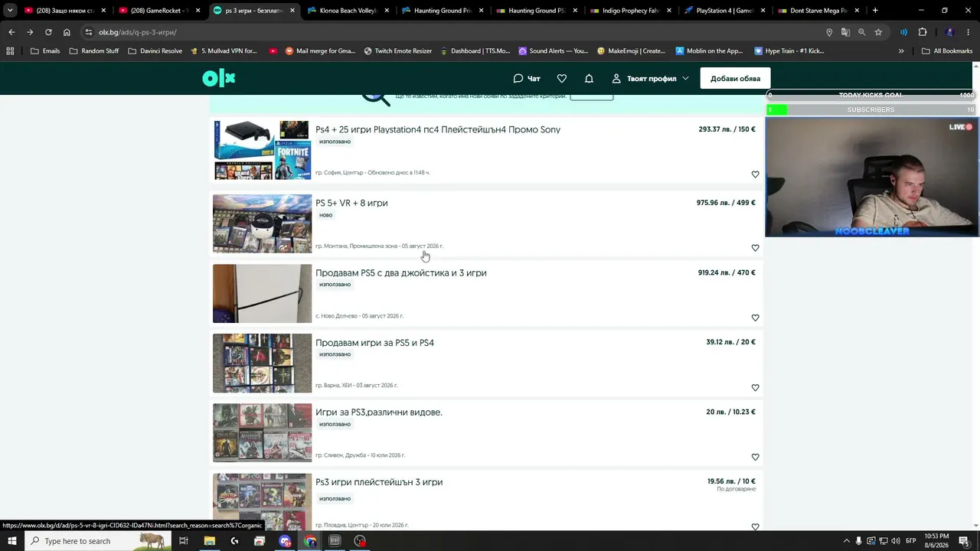Click the PS5 and PS4 games thumbnail
The image size is (980, 551).
[x=262, y=363]
